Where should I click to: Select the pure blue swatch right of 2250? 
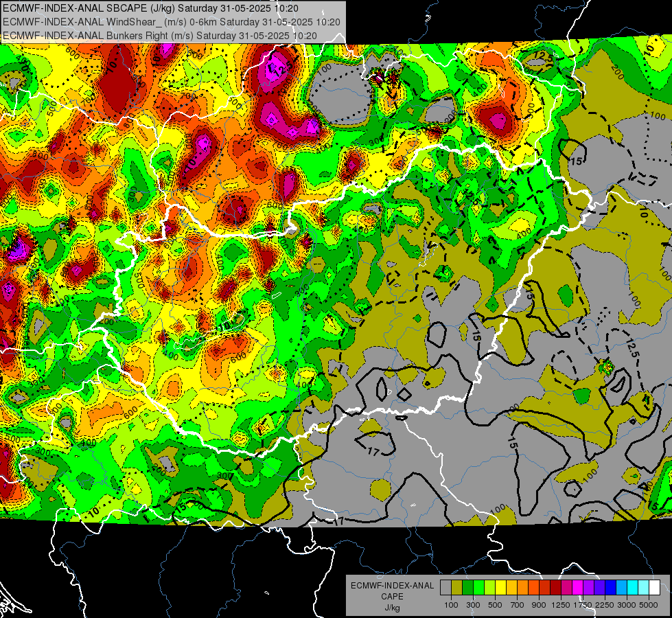[611, 588]
